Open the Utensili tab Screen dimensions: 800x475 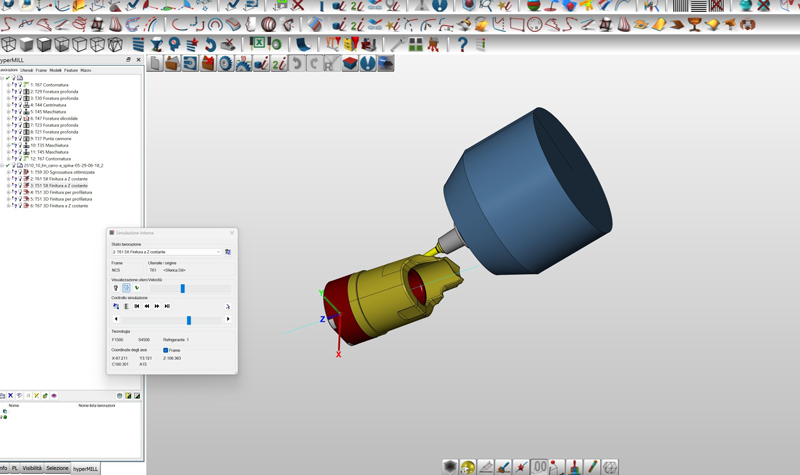point(27,70)
